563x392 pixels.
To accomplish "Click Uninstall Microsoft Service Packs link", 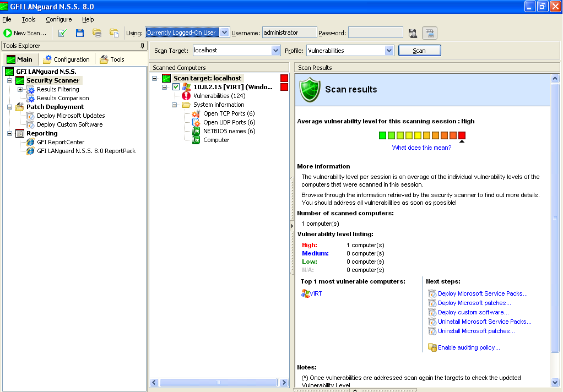I will tap(485, 322).
